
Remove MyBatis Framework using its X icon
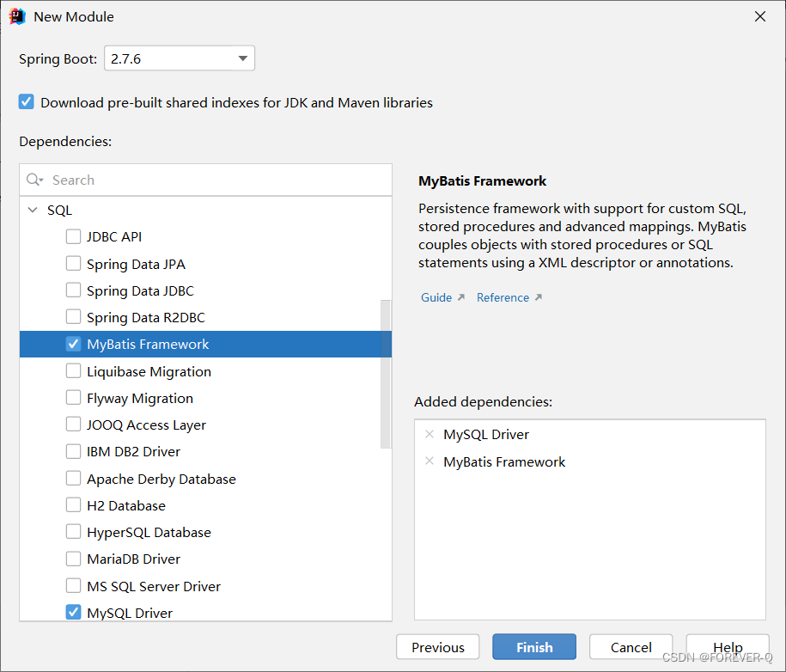tap(430, 461)
